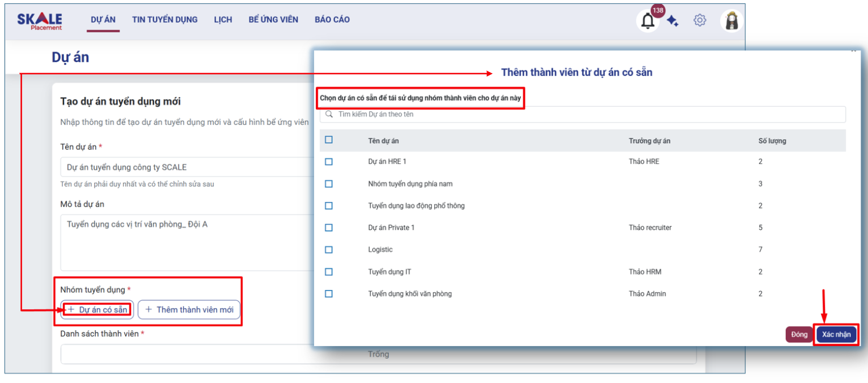Image resolution: width=868 pixels, height=383 pixels.
Task: Click the search magnifier icon in dialog
Action: (x=329, y=114)
